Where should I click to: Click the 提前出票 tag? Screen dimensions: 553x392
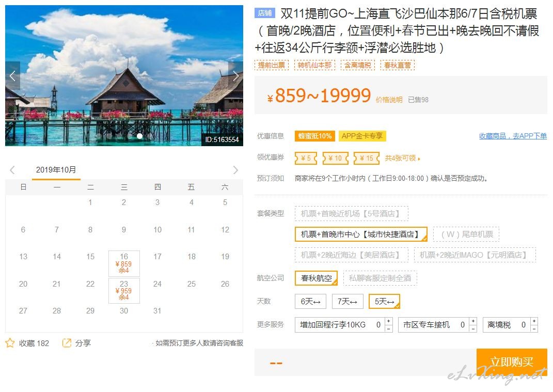pyautogui.click(x=272, y=65)
